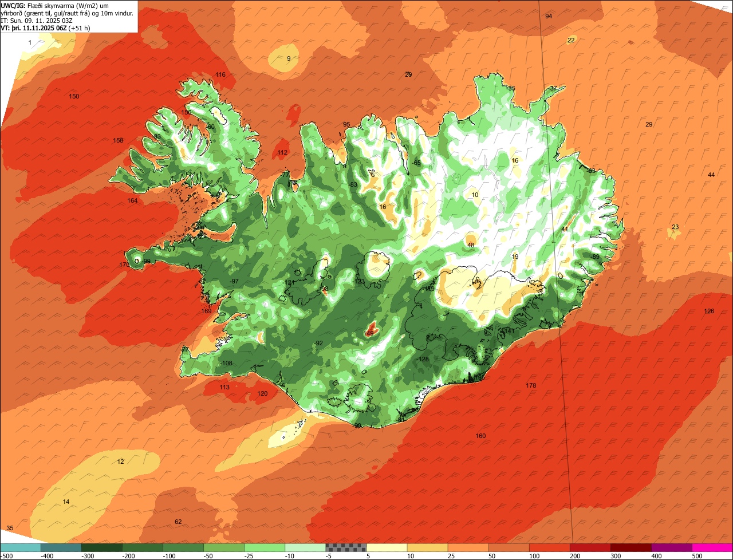Image resolution: width=733 pixels, height=560 pixels.
Task: Select the pale yellow 5 to 10 swatch
Action: click(x=387, y=547)
